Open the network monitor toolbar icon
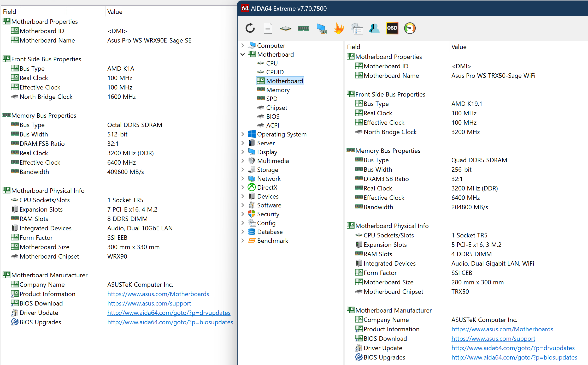The image size is (588, 365). pos(321,28)
